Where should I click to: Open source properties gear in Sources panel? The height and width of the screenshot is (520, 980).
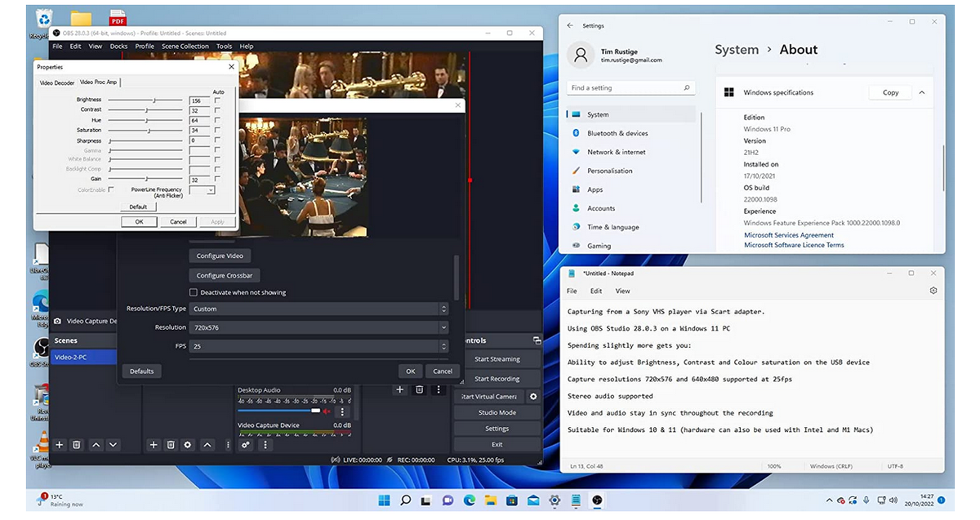coord(188,445)
